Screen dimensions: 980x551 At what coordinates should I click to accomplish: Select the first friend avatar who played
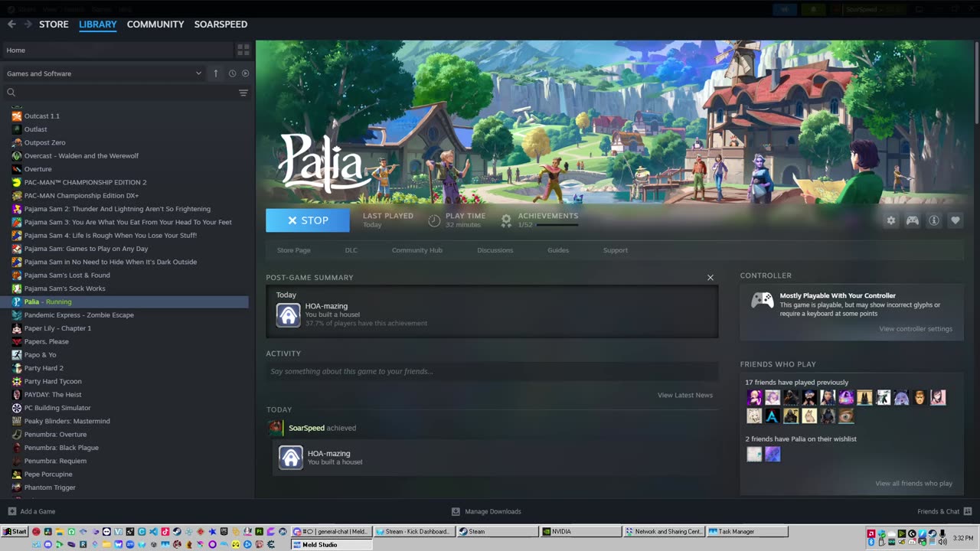[x=754, y=397]
